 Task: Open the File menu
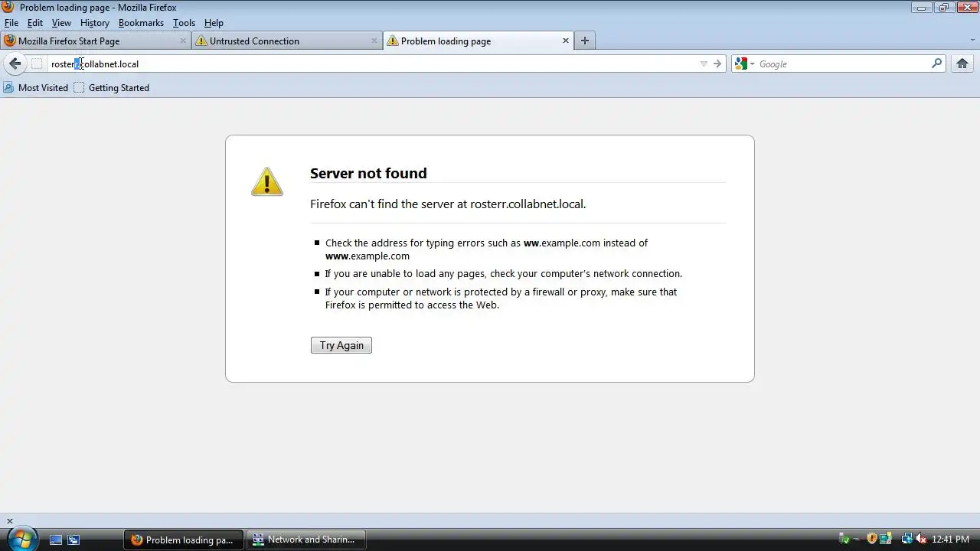(x=11, y=23)
